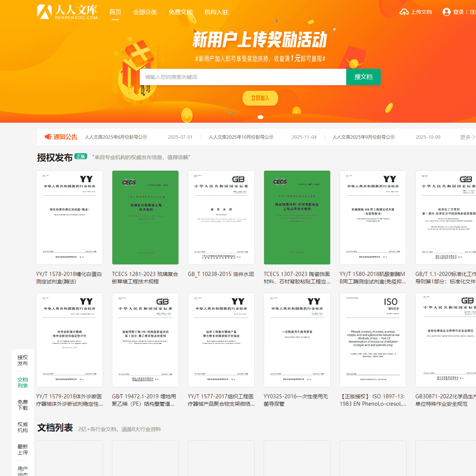Select the 权威机构 sidebar item
Image resolution: width=476 pixels, height=476 pixels.
point(23,427)
